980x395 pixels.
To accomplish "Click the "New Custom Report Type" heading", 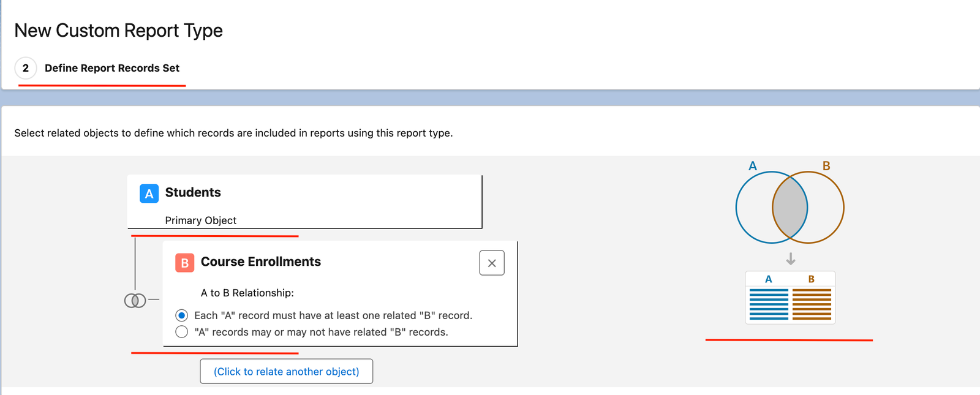I will (118, 31).
